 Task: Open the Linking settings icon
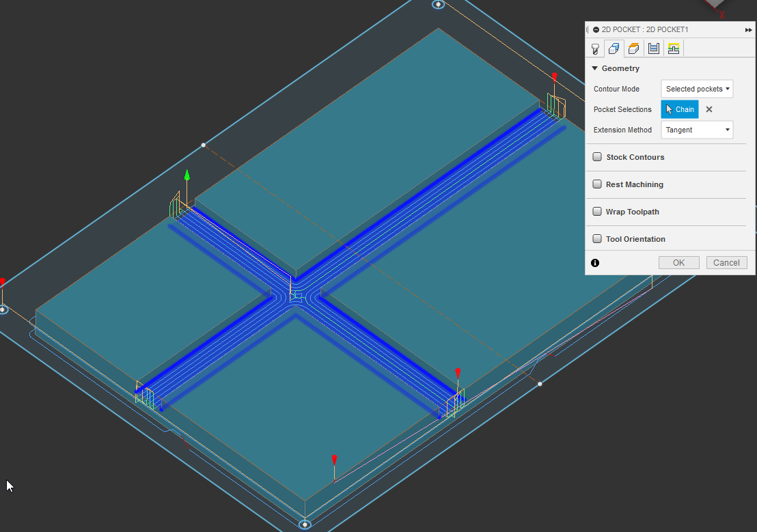673,48
